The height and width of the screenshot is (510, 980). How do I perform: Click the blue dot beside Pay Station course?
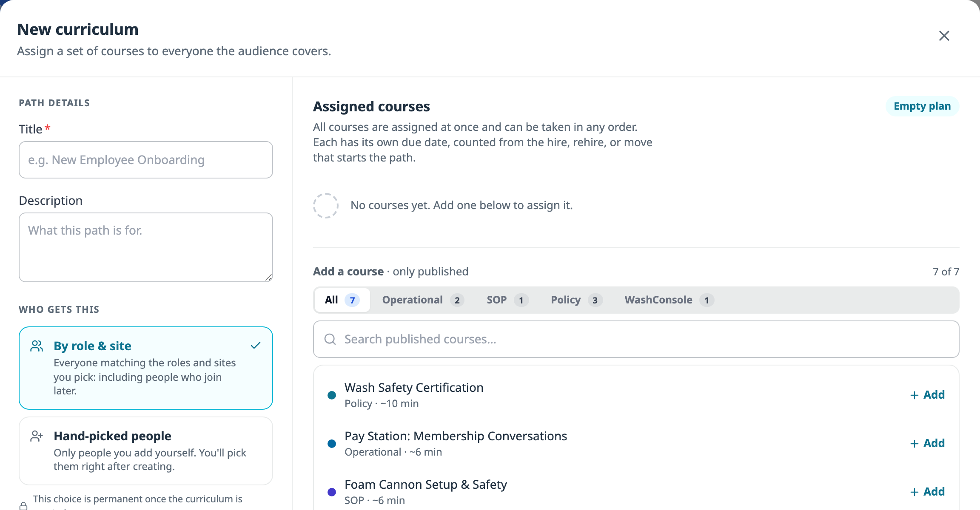332,444
